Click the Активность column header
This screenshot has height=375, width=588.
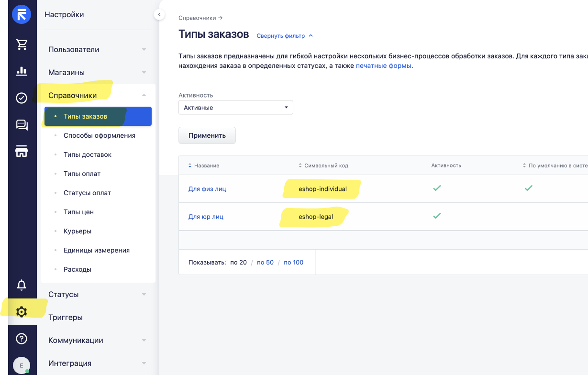[446, 165]
